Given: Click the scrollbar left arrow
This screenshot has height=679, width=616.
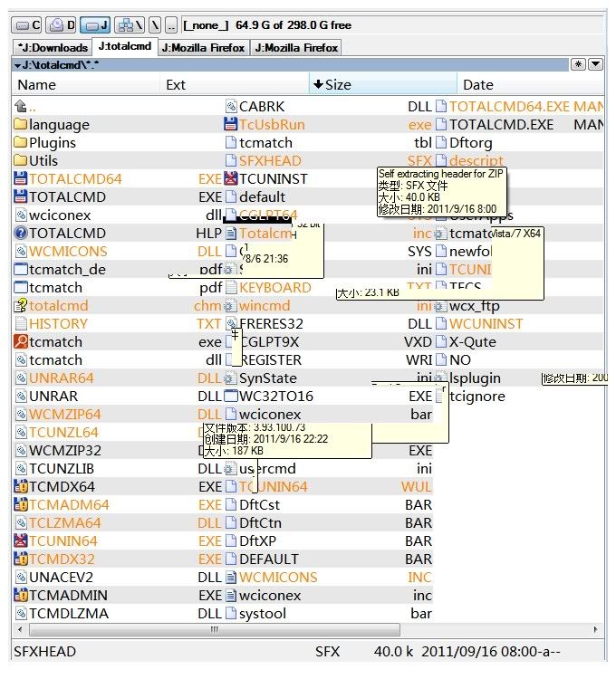Looking at the screenshot, I should 20,629.
